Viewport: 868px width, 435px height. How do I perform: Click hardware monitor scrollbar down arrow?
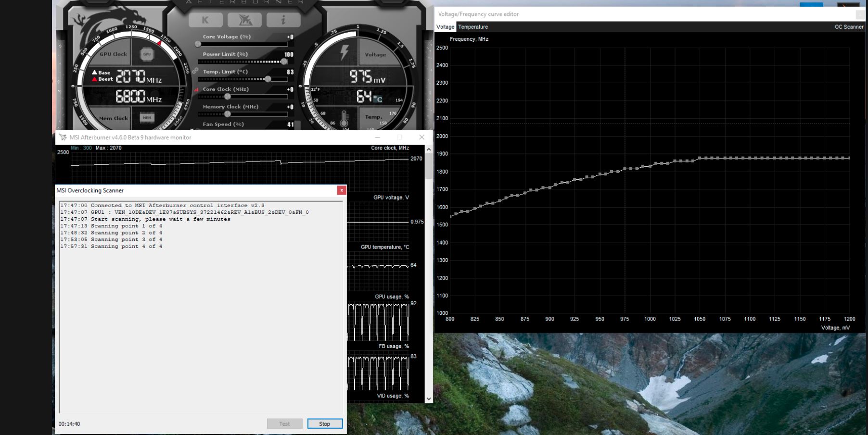[x=429, y=398]
